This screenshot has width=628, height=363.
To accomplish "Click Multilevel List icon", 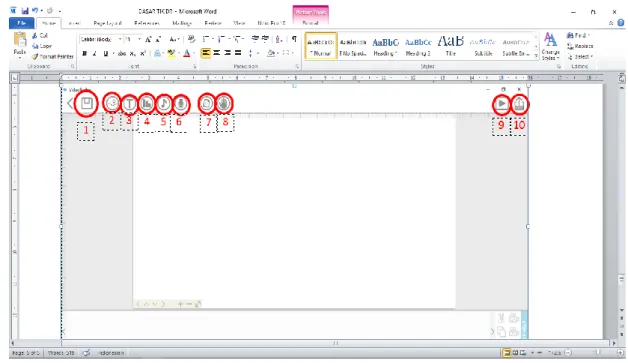I will point(238,39).
